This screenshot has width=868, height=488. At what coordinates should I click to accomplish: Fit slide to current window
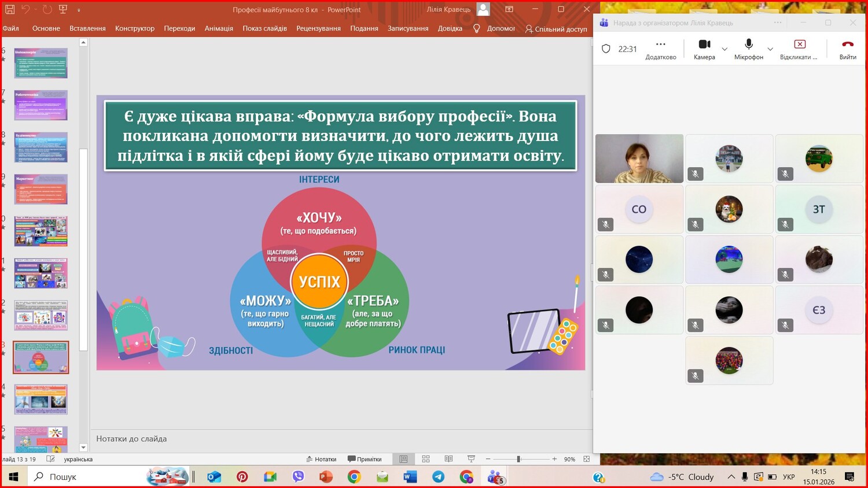pyautogui.click(x=587, y=459)
